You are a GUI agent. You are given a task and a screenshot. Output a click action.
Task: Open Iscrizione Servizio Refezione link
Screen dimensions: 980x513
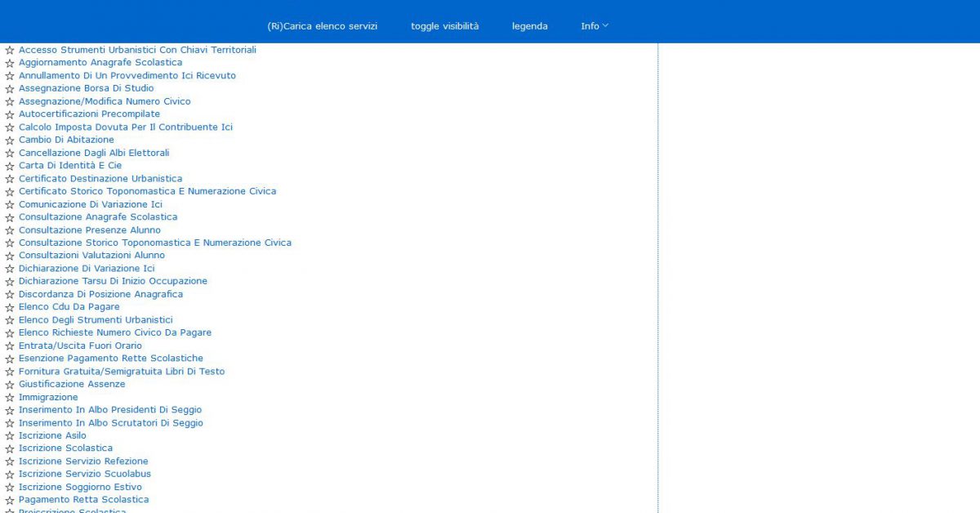pyautogui.click(x=83, y=461)
